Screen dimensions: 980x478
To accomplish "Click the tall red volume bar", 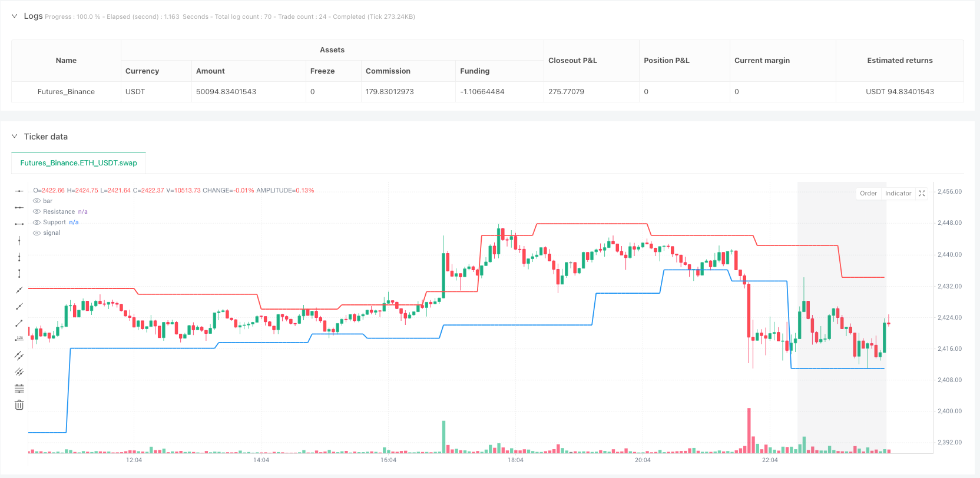I will (749, 430).
